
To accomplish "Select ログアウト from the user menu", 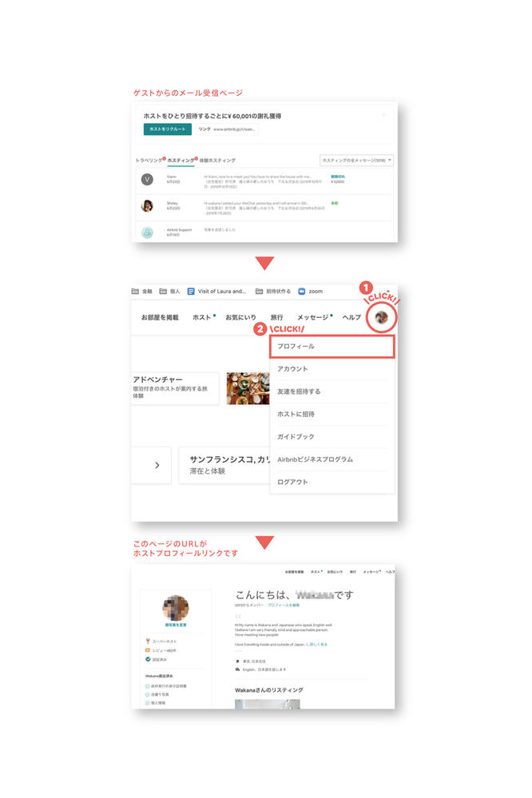I will 292,482.
